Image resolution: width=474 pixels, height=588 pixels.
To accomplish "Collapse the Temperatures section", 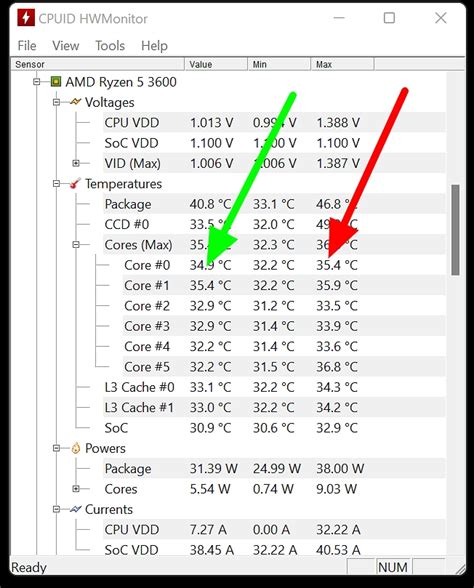I will pyautogui.click(x=56, y=183).
